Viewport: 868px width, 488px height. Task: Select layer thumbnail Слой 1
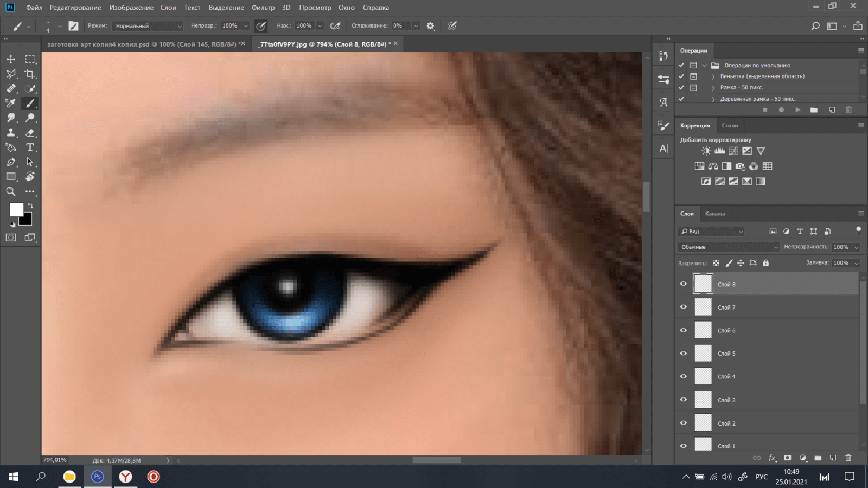(x=703, y=445)
